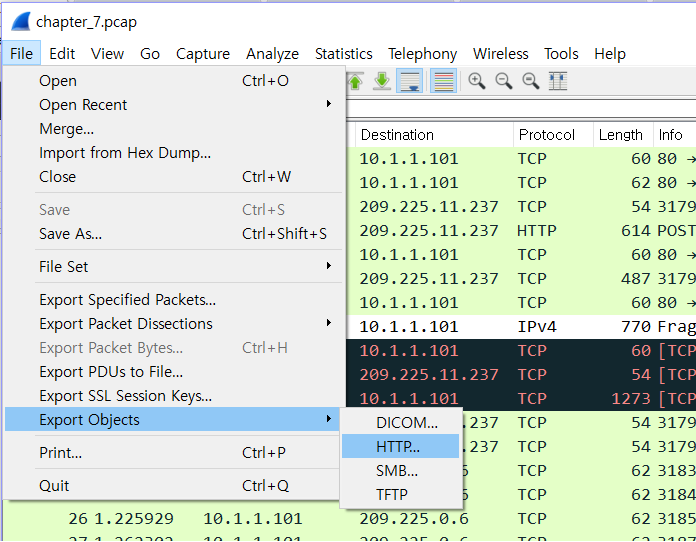Screen dimensions: 696x542
Task: Open the Statistics menu
Action: click(x=344, y=54)
